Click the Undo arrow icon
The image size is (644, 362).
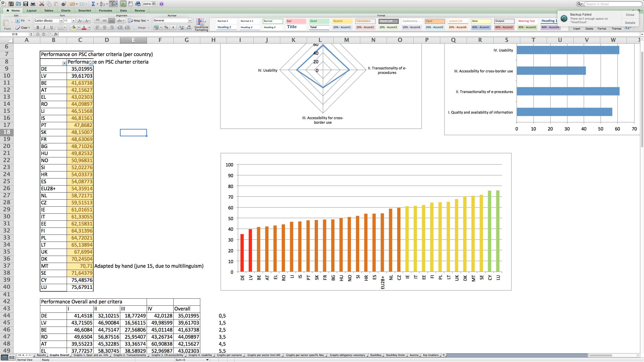72,4
